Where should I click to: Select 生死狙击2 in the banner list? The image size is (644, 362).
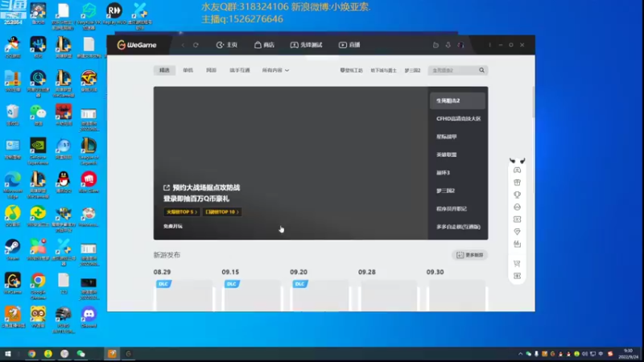click(x=457, y=101)
